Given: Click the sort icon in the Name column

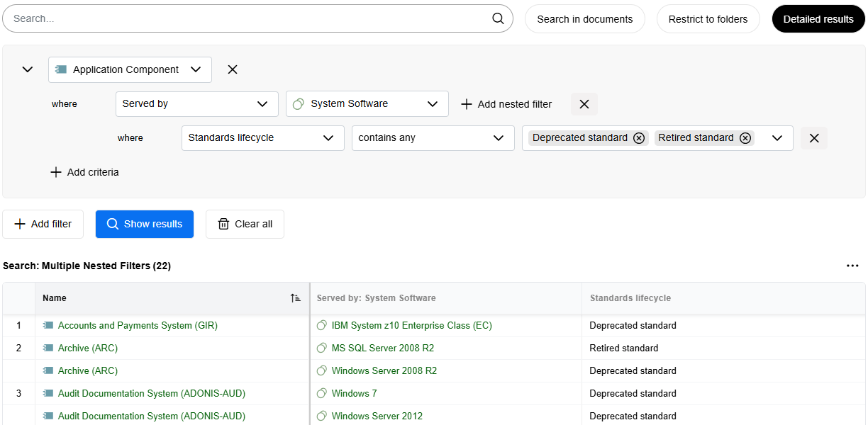Looking at the screenshot, I should click(296, 298).
